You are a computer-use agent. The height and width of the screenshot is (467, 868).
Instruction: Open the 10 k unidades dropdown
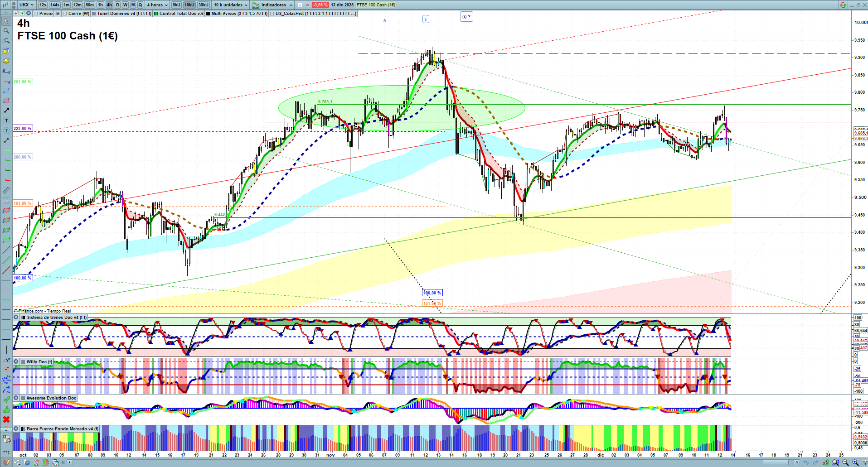pos(231,5)
